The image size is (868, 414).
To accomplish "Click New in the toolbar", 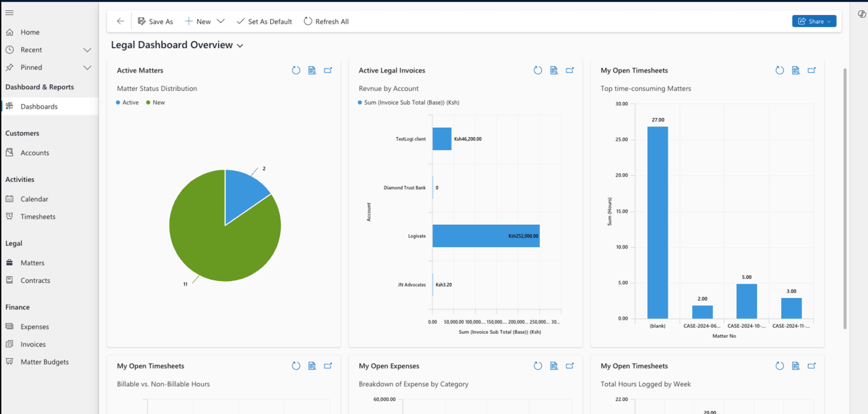I will click(x=198, y=21).
